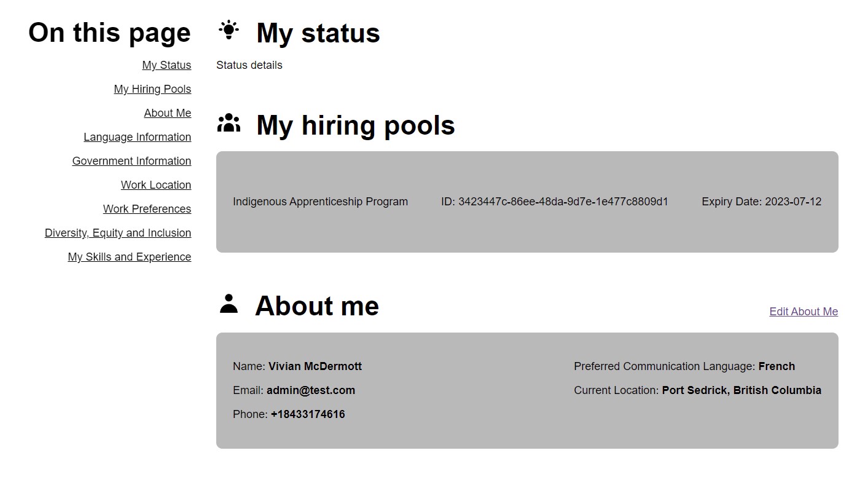Viewport: 868px width, 477px height.
Task: Select the Status details text
Action: (249, 65)
